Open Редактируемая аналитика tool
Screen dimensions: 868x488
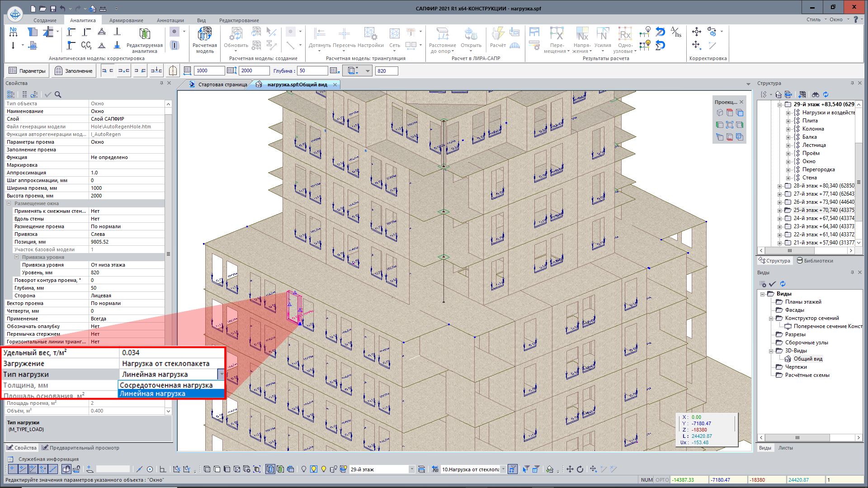click(x=144, y=34)
